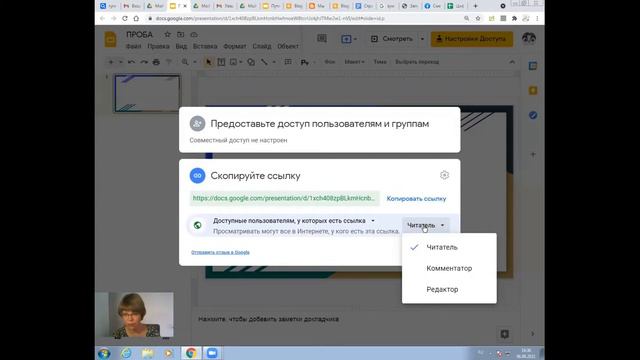The height and width of the screenshot is (360, 640).
Task: Click the Chrome taskbar icon
Action: [191, 353]
